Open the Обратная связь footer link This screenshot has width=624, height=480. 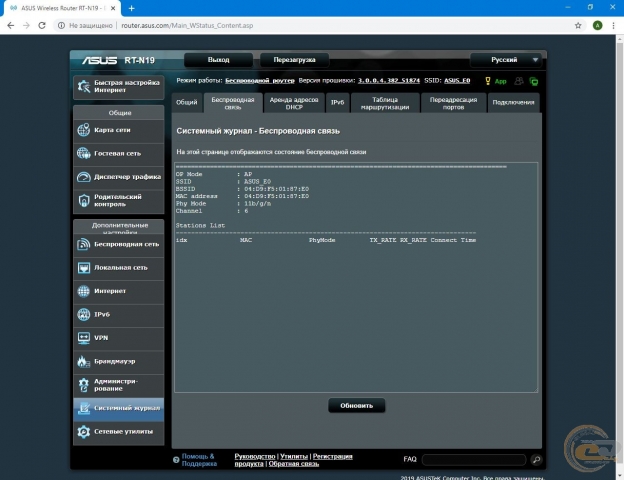294,464
